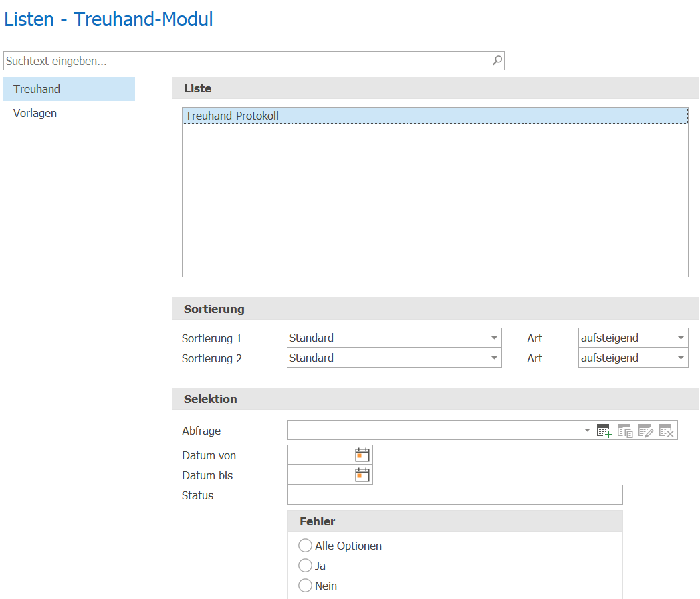Viewport: 700px width, 599px height.
Task: Copy the selected Abfrage query
Action: click(625, 431)
